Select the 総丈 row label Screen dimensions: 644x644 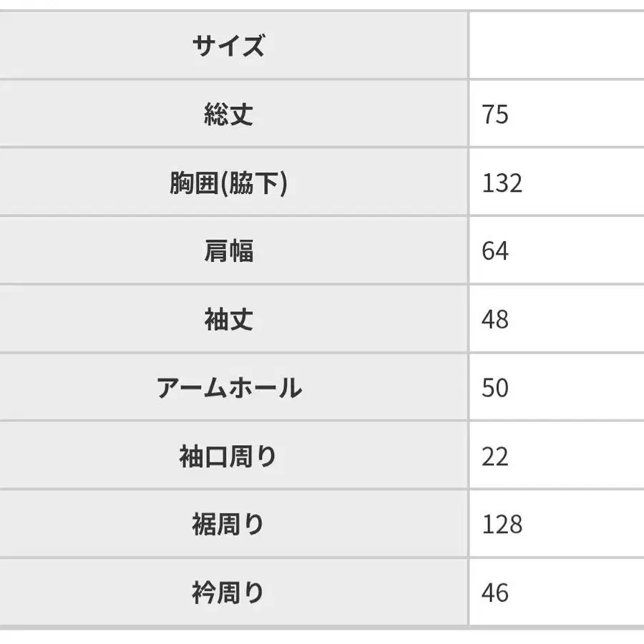pos(228,114)
